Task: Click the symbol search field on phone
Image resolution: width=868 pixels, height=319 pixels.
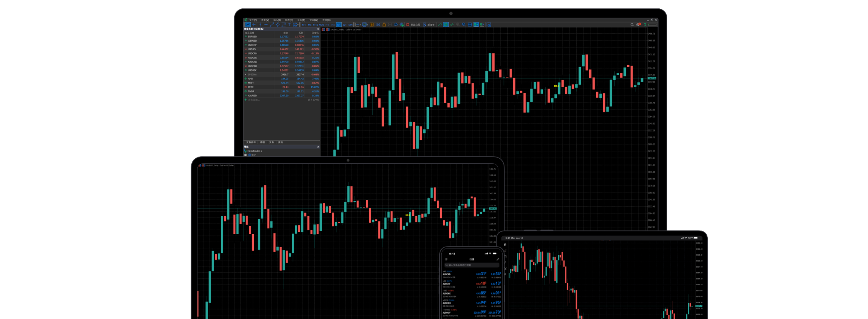Action: (472, 265)
